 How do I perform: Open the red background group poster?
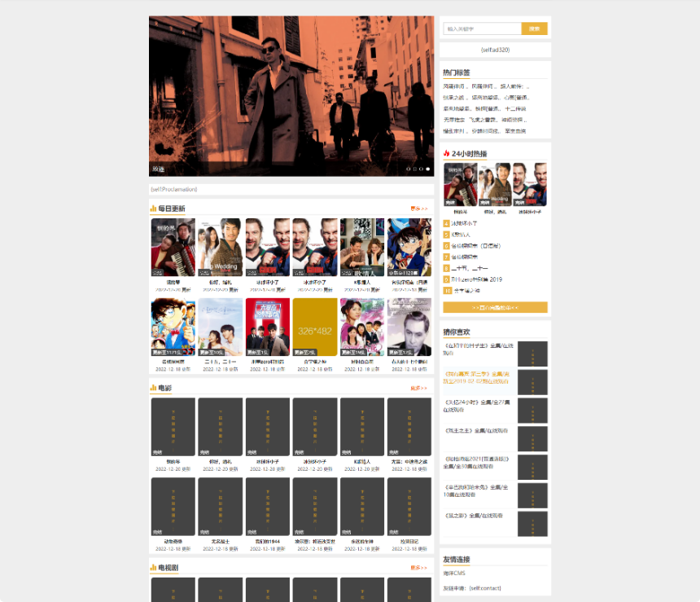[x=268, y=327]
